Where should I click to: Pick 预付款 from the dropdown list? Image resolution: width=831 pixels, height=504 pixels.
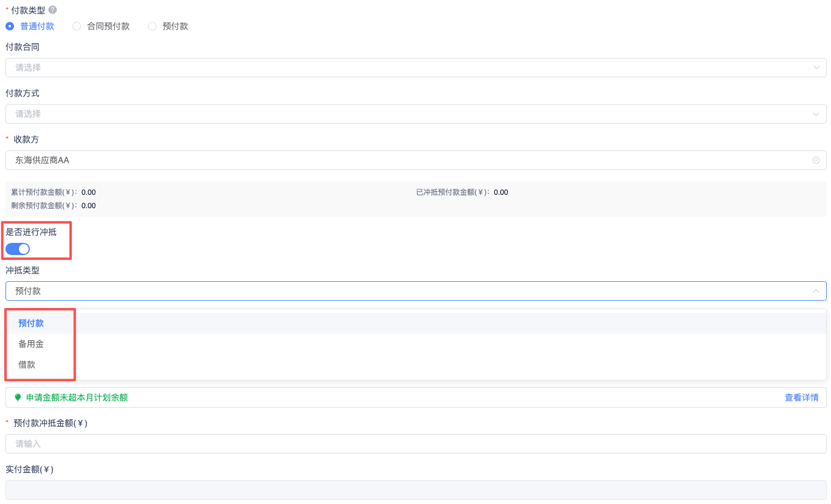31,323
